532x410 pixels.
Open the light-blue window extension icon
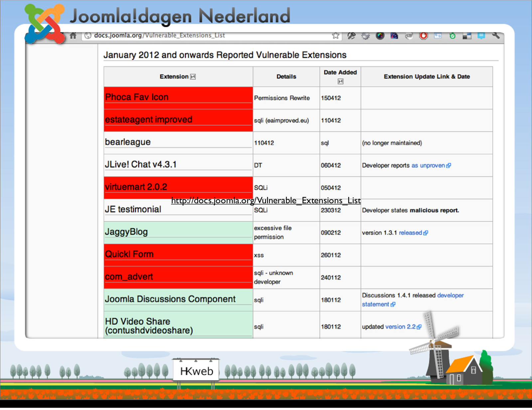pyautogui.click(x=438, y=36)
